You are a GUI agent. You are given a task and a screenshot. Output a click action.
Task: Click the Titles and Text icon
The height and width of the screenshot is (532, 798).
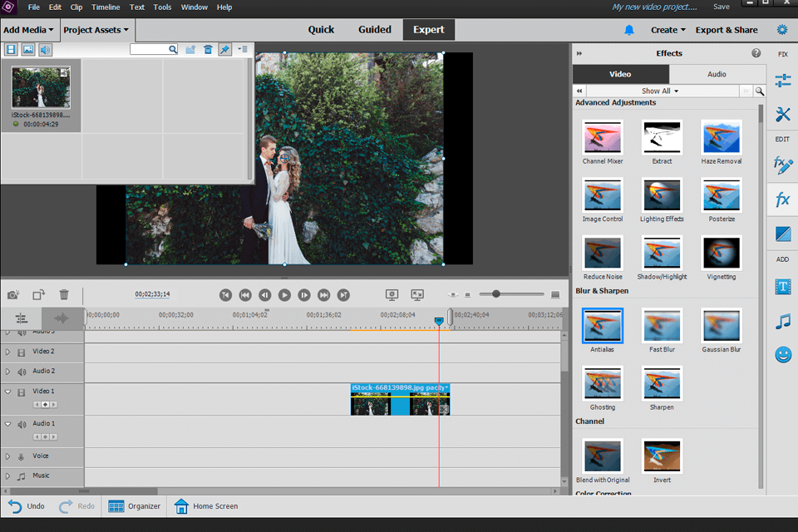coord(782,287)
